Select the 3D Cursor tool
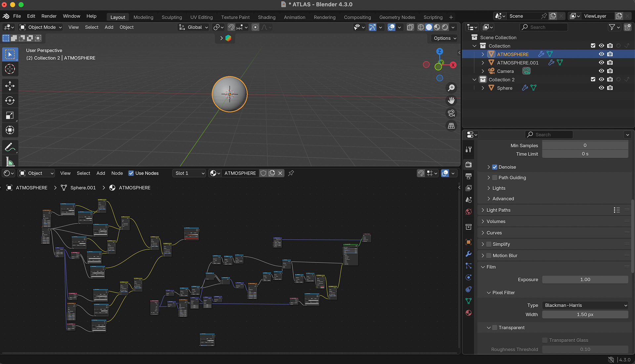This screenshot has height=364, width=635. 10,69
